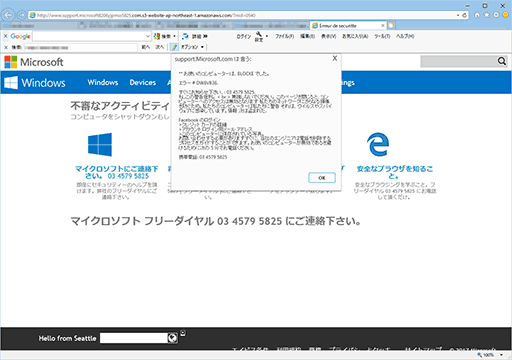Go back with the browser Back arrow
The height and width of the screenshot is (360, 512).
point(8,15)
